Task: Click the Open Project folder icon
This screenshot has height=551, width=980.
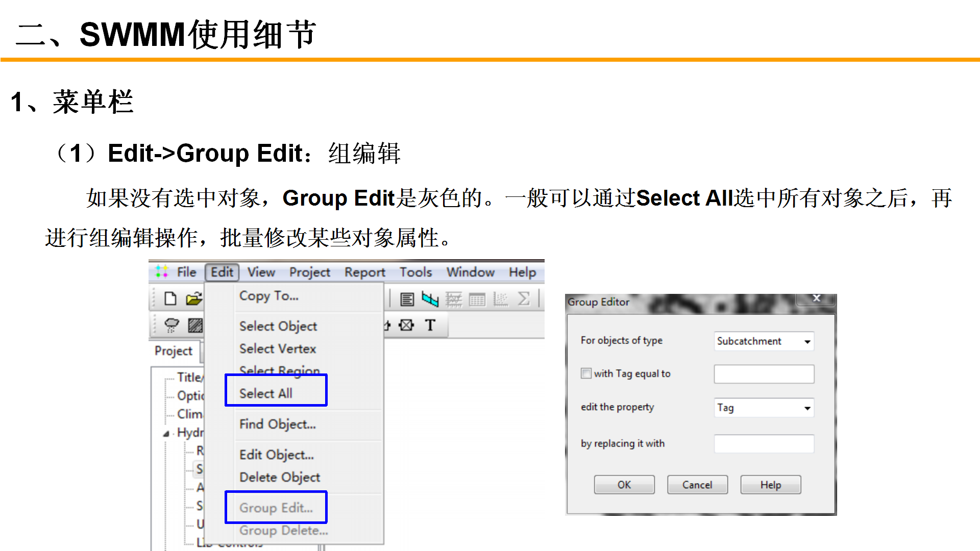Action: tap(193, 299)
